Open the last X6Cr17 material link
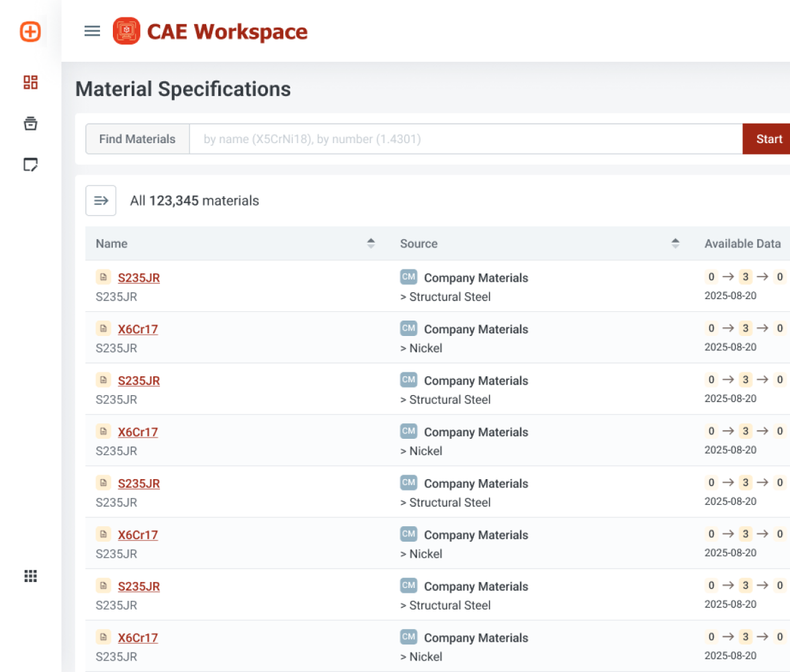The image size is (790, 672). pos(138,638)
